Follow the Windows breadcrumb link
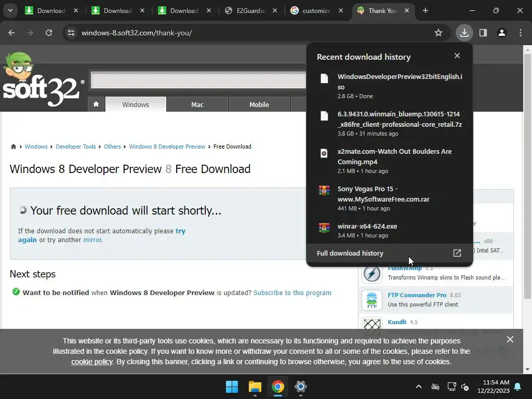The image size is (532, 399). [36, 147]
